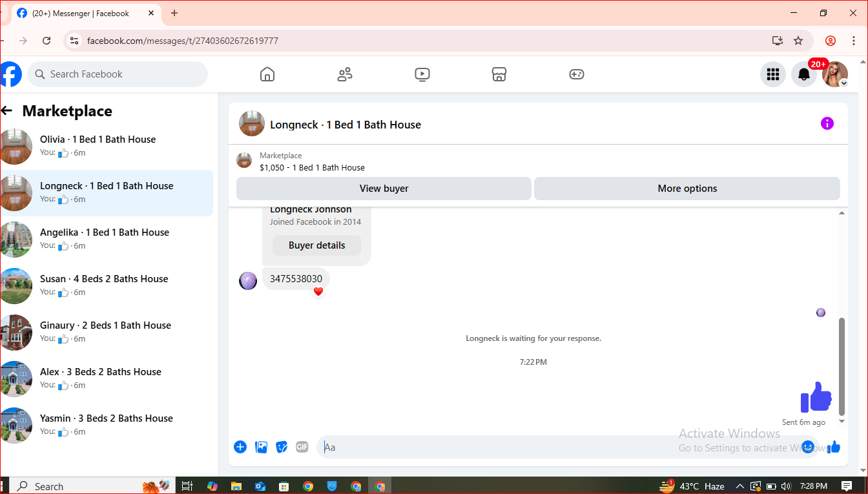
Task: Reload the page
Action: click(x=46, y=41)
